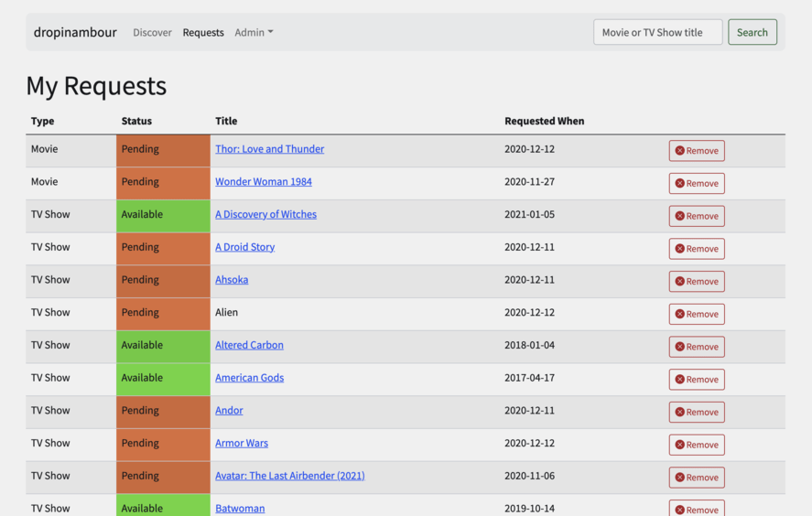This screenshot has height=516, width=812.
Task: Click Movie type cell for Thor row
Action: (x=70, y=151)
